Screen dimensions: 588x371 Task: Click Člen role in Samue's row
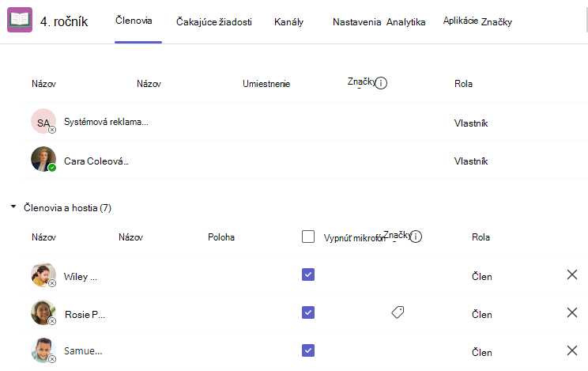pos(482,353)
